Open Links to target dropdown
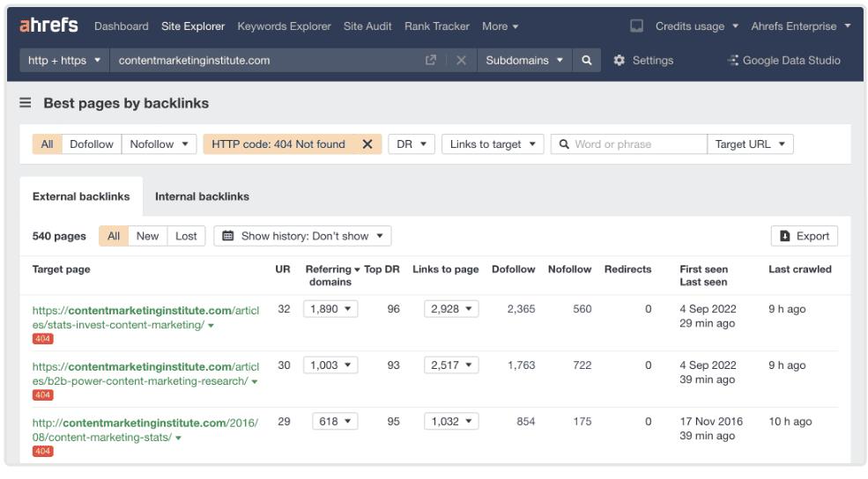The width and height of the screenshot is (868, 479). [493, 144]
